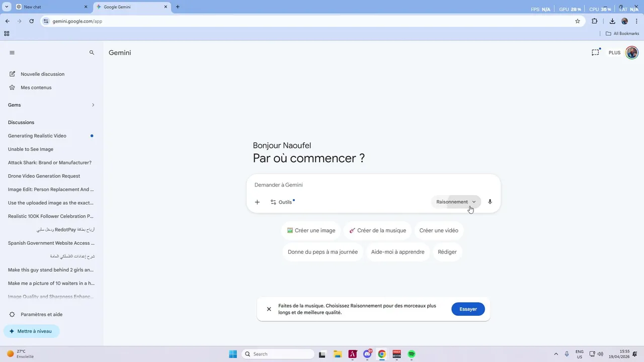Open a new browser tab

coord(178,7)
